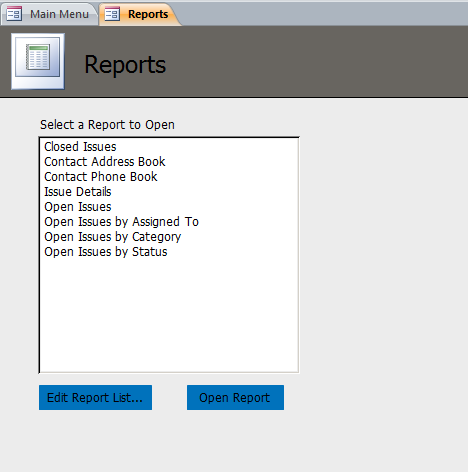This screenshot has width=468, height=472.
Task: Click the form icon on Main Menu tab
Action: click(14, 14)
